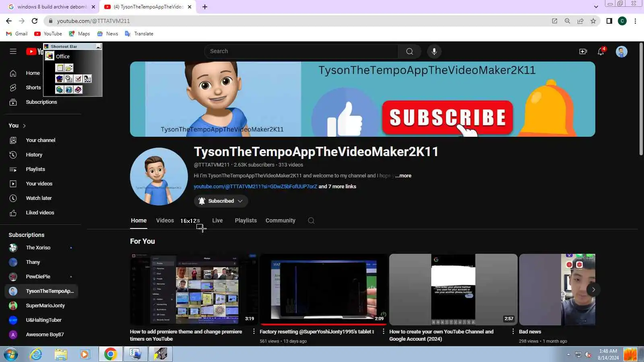
Task: Click the volume icon in the system tray
Action: click(588, 354)
